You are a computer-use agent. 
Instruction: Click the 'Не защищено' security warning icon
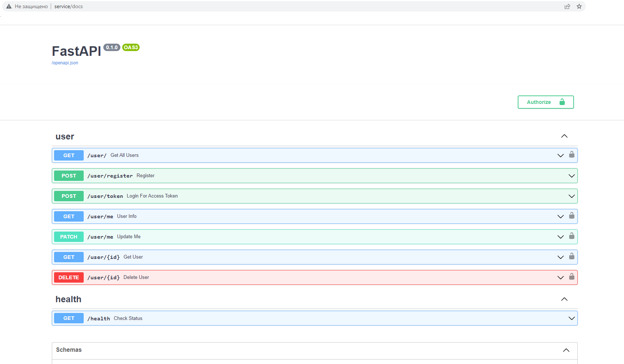[8, 6]
